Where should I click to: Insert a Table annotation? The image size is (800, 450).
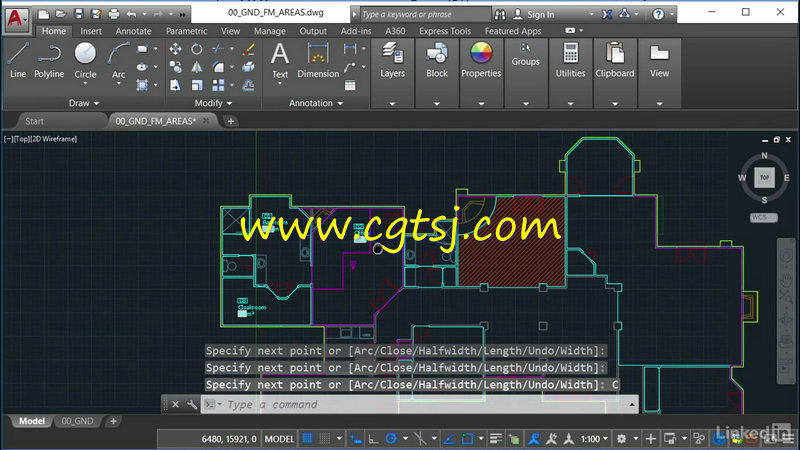350,85
